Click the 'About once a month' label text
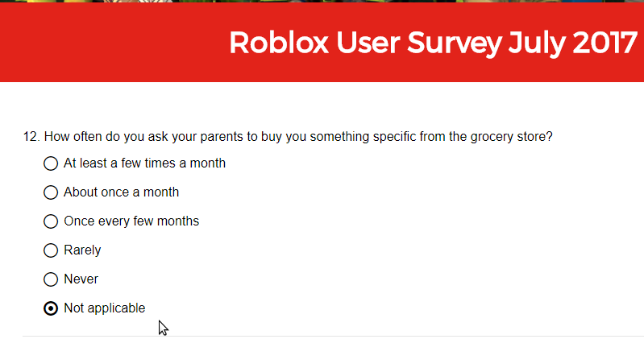This screenshot has height=339, width=644. tap(121, 192)
